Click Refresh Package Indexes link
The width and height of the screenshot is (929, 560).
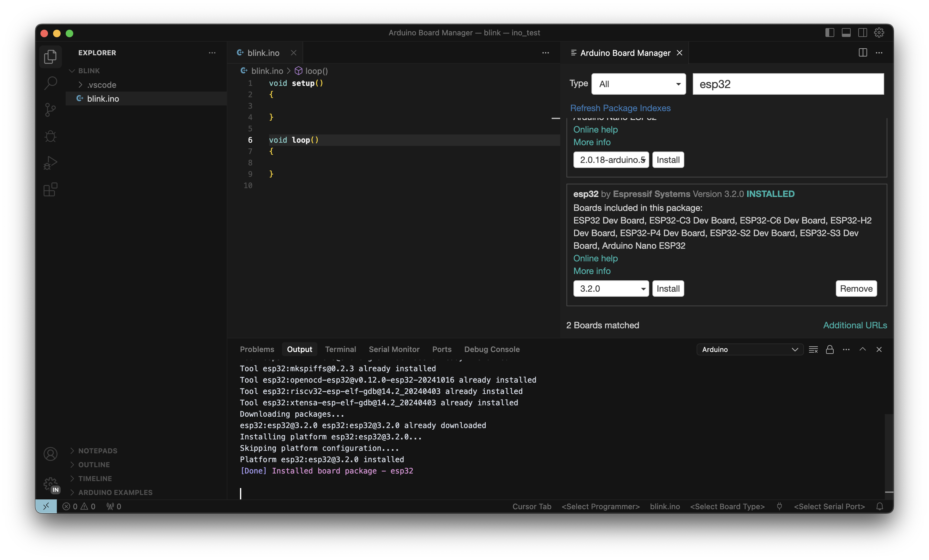[620, 108]
